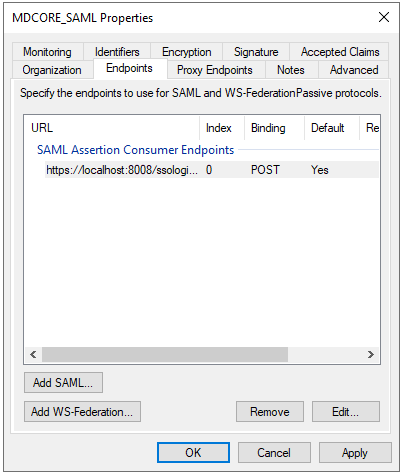The width and height of the screenshot is (403, 476).
Task: Close the MDCORE_SAML Properties dialog
Action: (x=384, y=17)
